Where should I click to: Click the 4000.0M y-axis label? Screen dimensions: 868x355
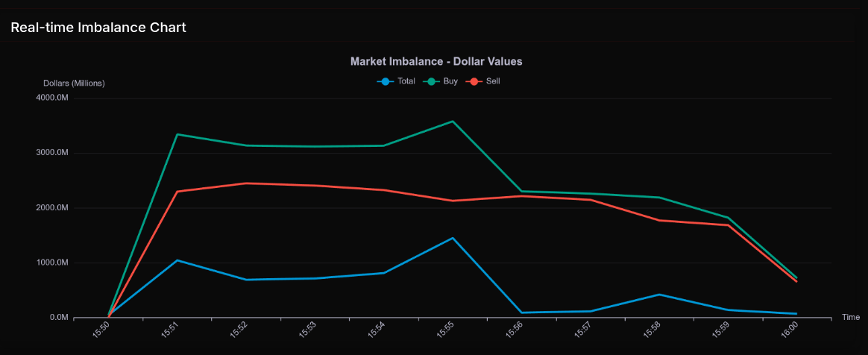[51, 98]
